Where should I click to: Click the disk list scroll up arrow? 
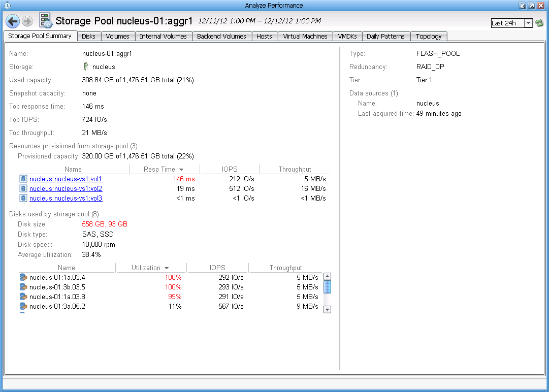pyautogui.click(x=328, y=277)
